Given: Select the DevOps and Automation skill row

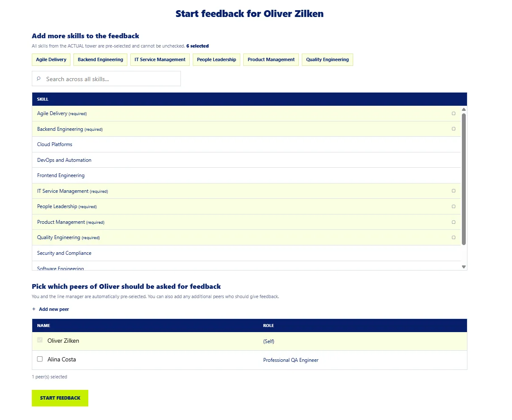Looking at the screenshot, I should coord(246,160).
